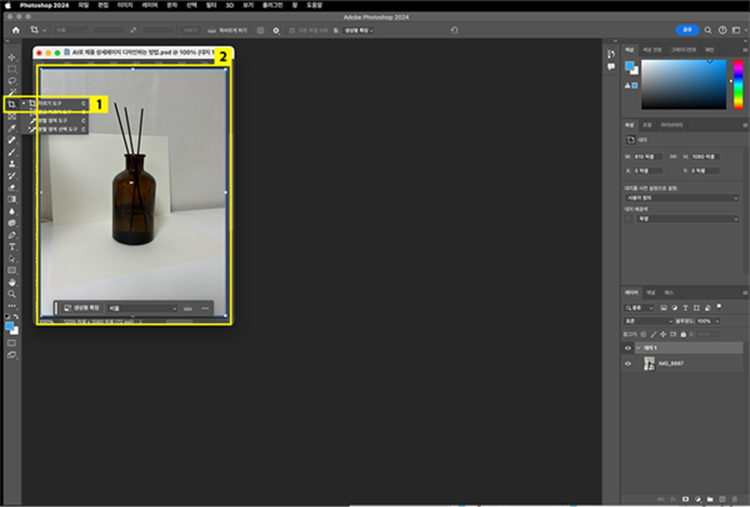Image resolution: width=750 pixels, height=507 pixels.
Task: Click the delete layer trash icon
Action: [x=735, y=497]
